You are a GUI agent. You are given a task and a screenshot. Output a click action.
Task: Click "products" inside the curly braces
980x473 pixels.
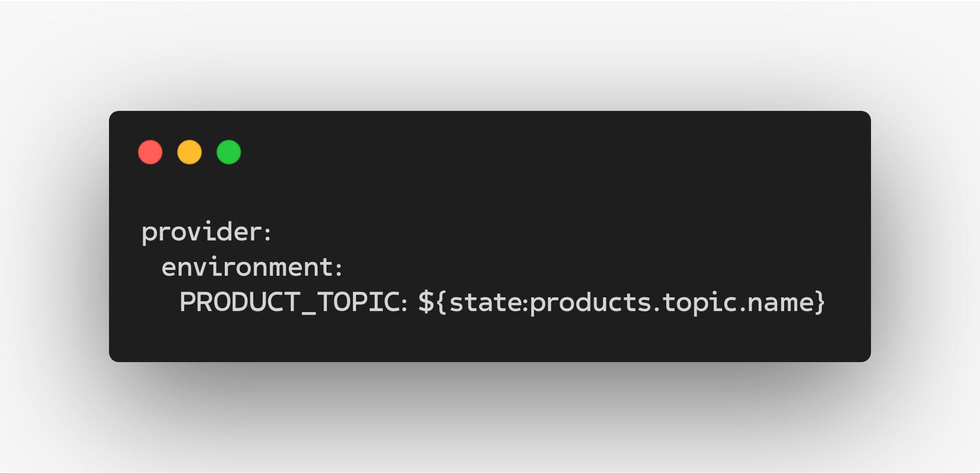click(x=591, y=302)
